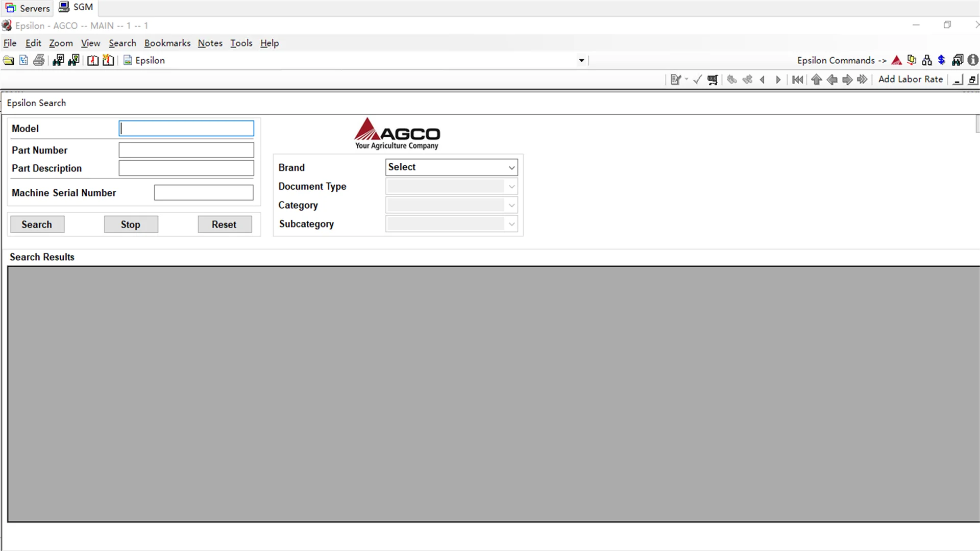The image size is (980, 551).
Task: Open the Search menu
Action: [122, 43]
